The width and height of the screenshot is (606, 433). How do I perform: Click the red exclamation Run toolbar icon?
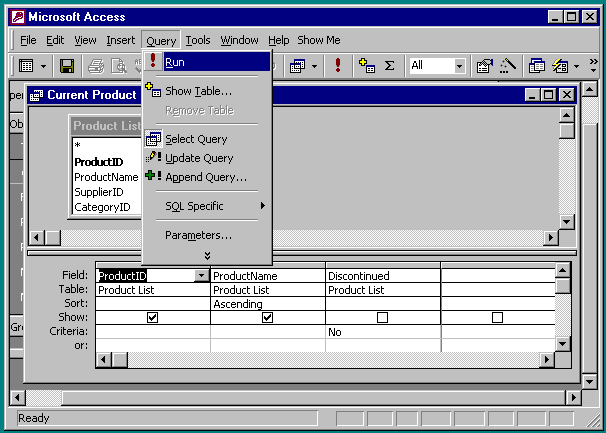(338, 65)
